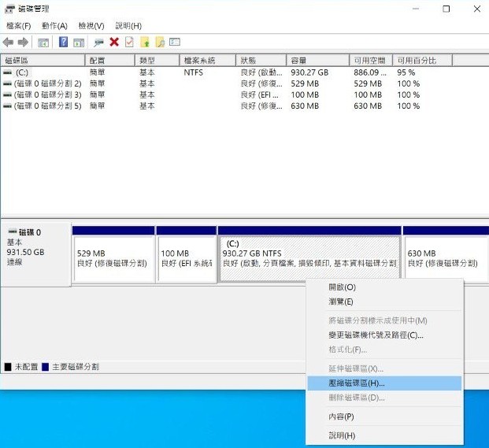This screenshot has width=489, height=448.
Task: Select 變更磁碟機代號及路徑(C)... in context menu
Action: (x=376, y=335)
